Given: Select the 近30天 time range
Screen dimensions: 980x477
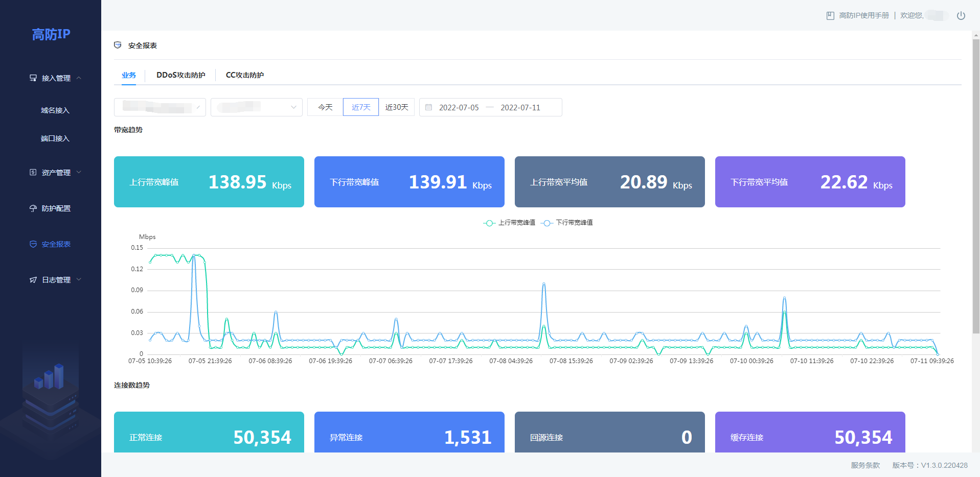Looking at the screenshot, I should point(396,107).
